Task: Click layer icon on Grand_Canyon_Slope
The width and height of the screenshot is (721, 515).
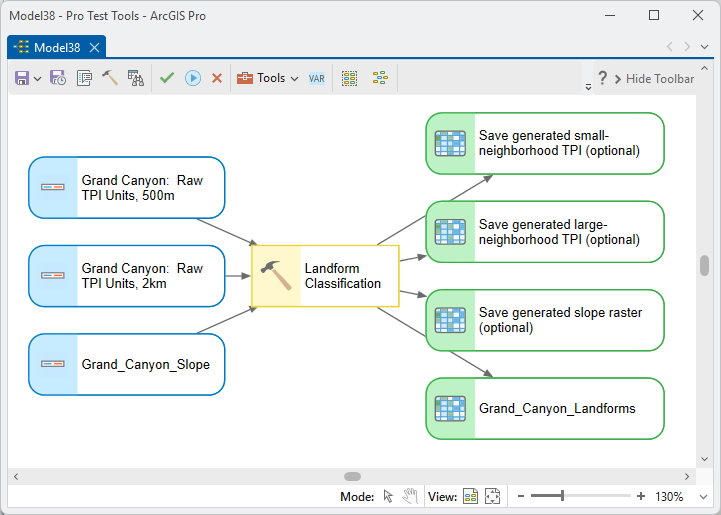Action: point(53,364)
